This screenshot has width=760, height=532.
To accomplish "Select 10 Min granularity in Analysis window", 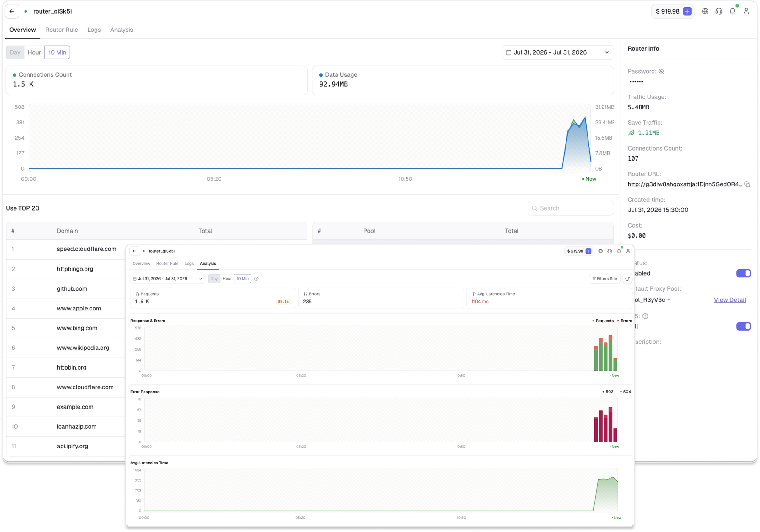I will pos(242,279).
